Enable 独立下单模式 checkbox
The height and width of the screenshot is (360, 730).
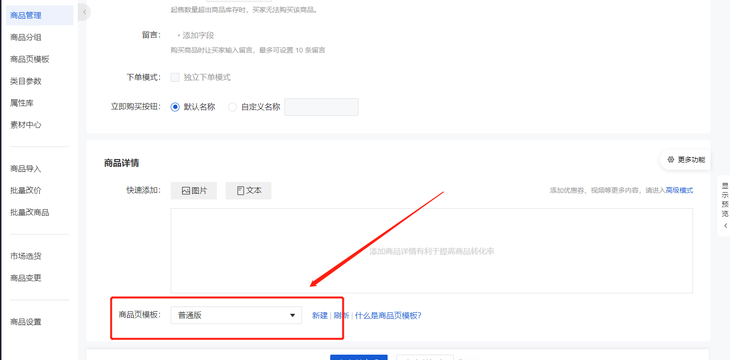pyautogui.click(x=175, y=77)
